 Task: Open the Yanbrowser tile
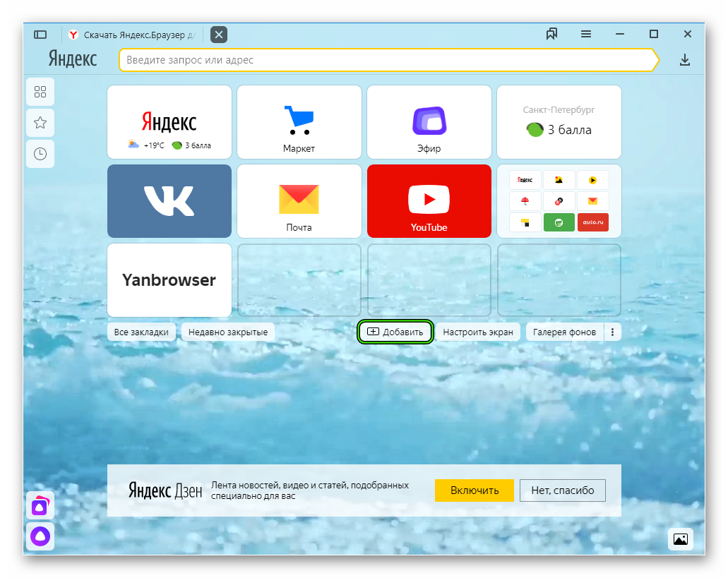(169, 280)
